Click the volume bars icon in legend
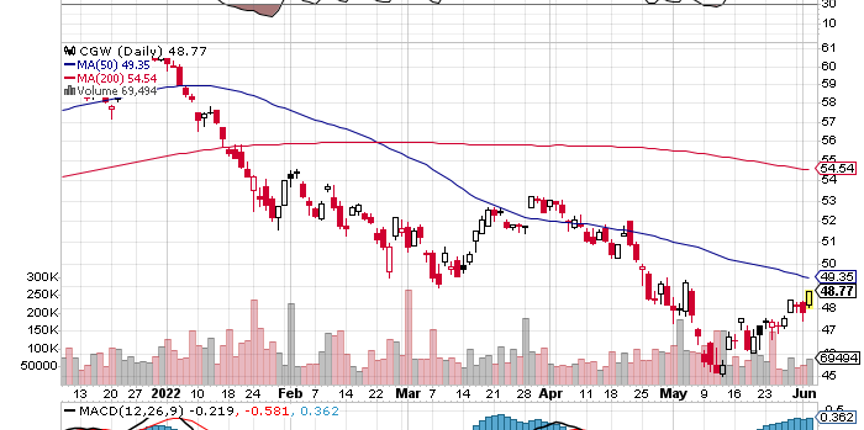Image resolution: width=864 pixels, height=430 pixels. [69, 91]
